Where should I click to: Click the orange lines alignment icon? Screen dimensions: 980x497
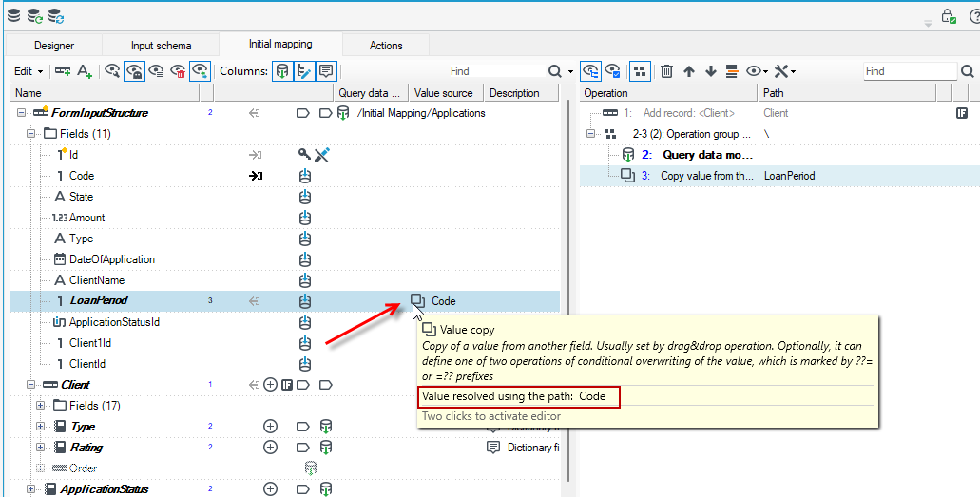[x=732, y=71]
